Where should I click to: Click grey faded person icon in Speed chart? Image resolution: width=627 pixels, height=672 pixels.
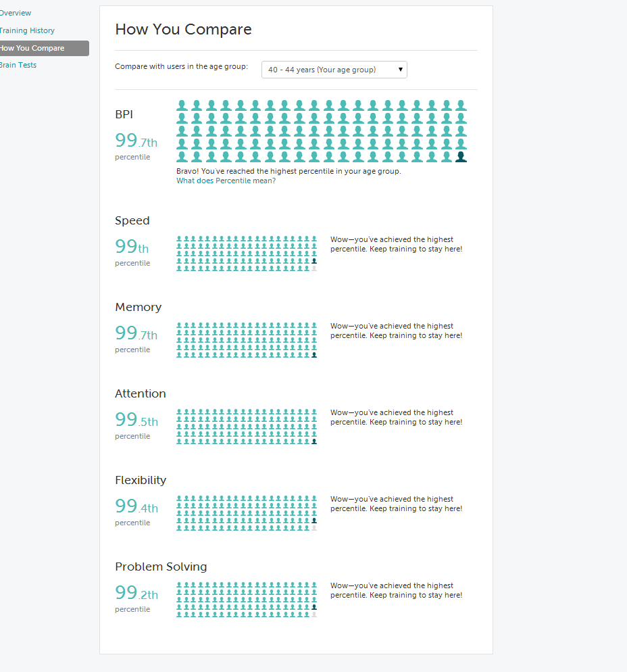click(314, 268)
